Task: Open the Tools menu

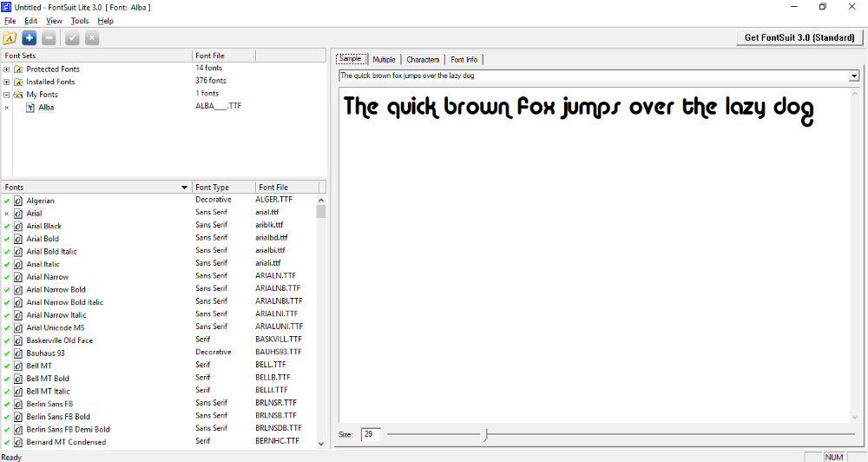Action: [80, 21]
